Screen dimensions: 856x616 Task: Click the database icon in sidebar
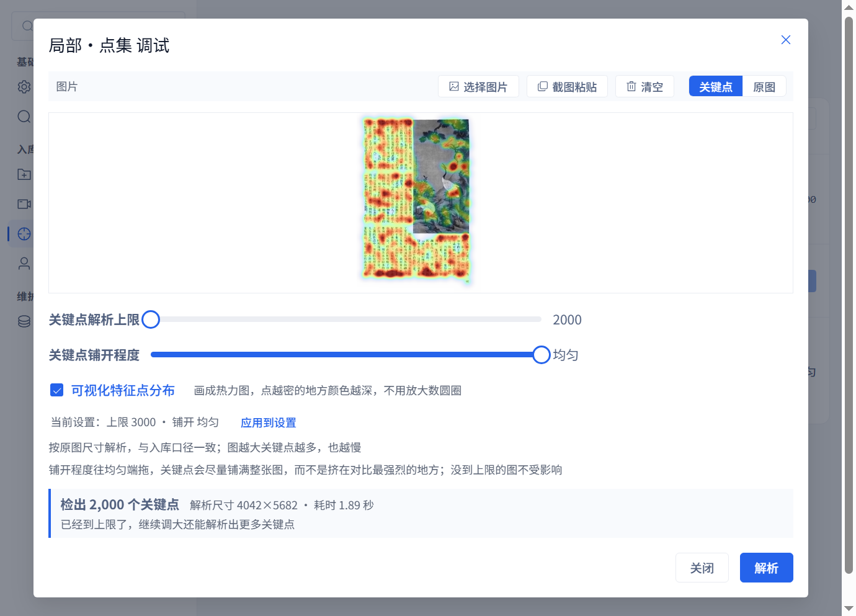pyautogui.click(x=24, y=321)
